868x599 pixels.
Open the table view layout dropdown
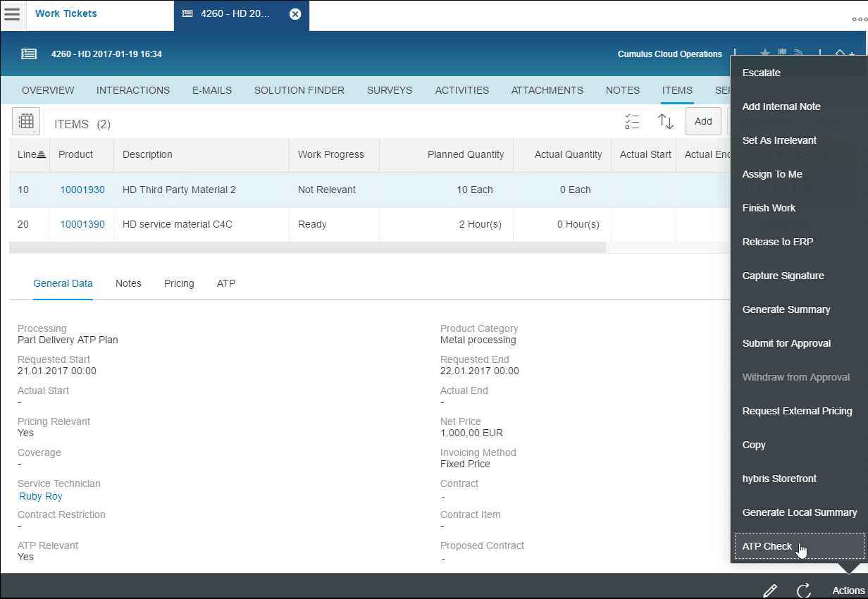(x=26, y=121)
